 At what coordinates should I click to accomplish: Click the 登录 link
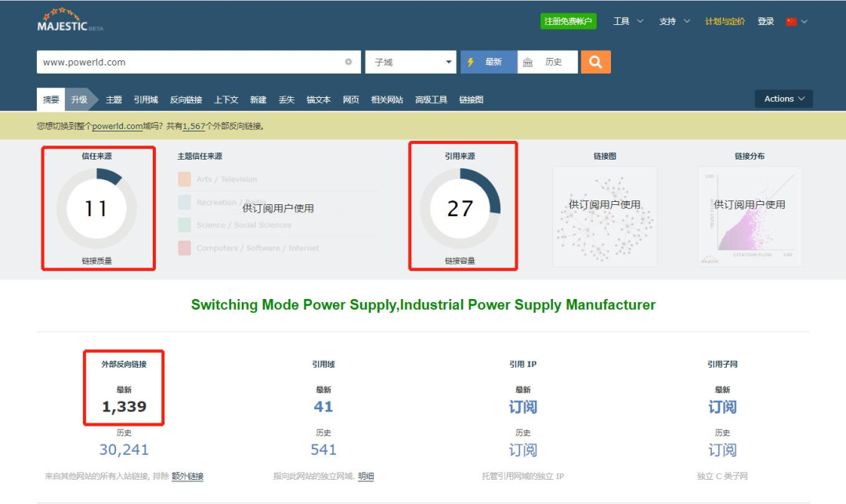pyautogui.click(x=765, y=22)
